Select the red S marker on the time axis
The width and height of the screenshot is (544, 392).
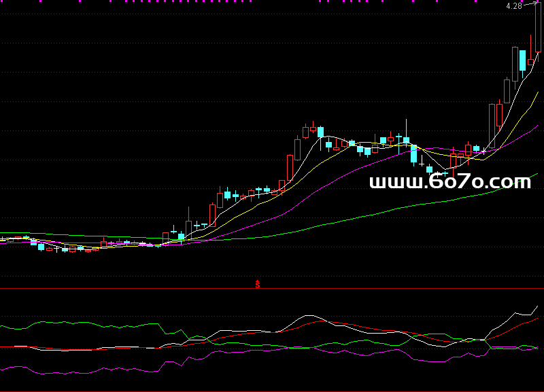pyautogui.click(x=258, y=284)
